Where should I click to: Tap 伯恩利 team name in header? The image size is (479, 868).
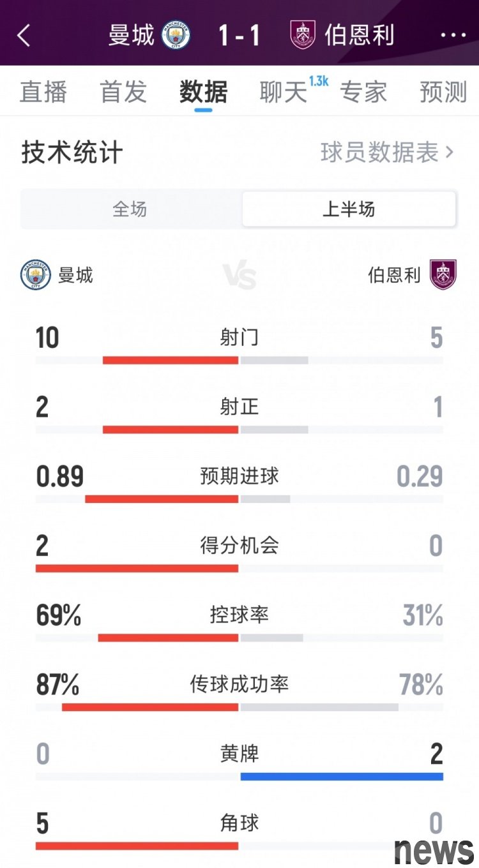(360, 36)
